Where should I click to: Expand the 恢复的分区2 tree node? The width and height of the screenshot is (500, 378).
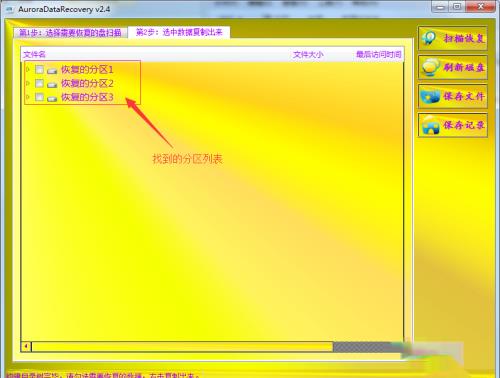click(28, 83)
